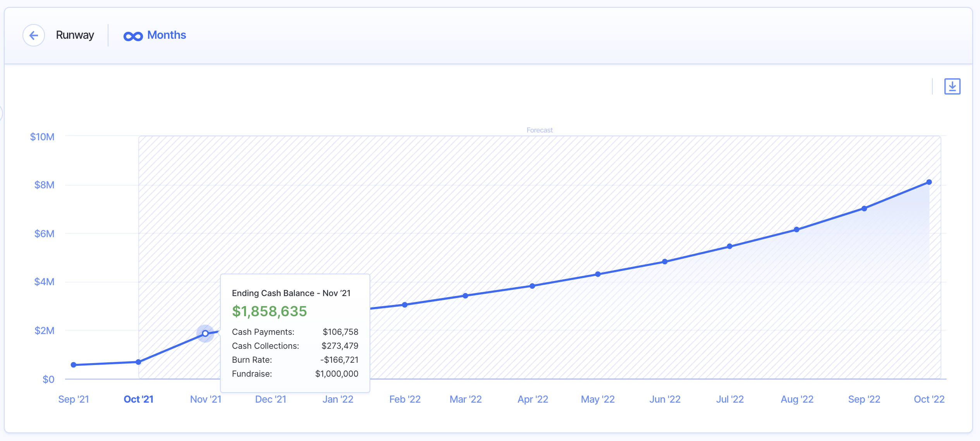This screenshot has height=441, width=980.
Task: Click the highlighted Nov '21 data point
Action: tap(205, 333)
